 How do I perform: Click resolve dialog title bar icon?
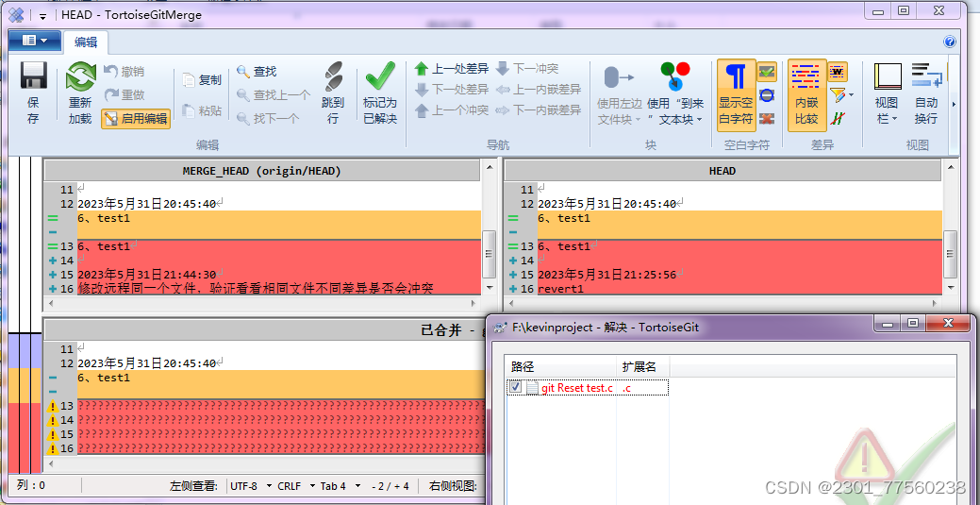pos(499,327)
